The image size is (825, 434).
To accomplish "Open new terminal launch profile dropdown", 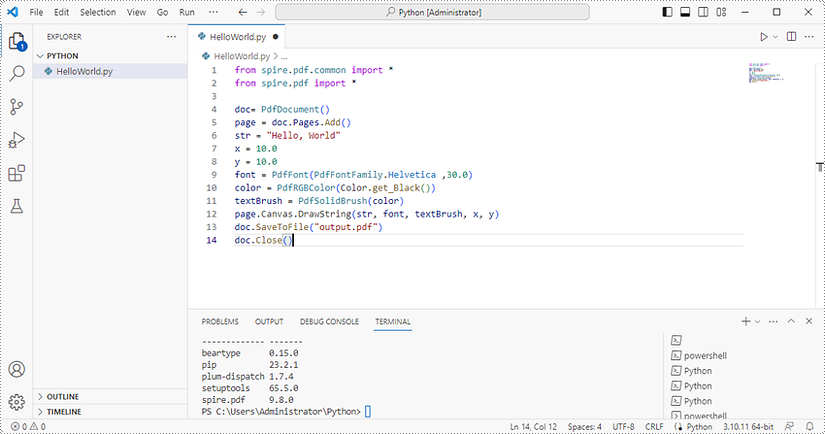I will [x=757, y=321].
